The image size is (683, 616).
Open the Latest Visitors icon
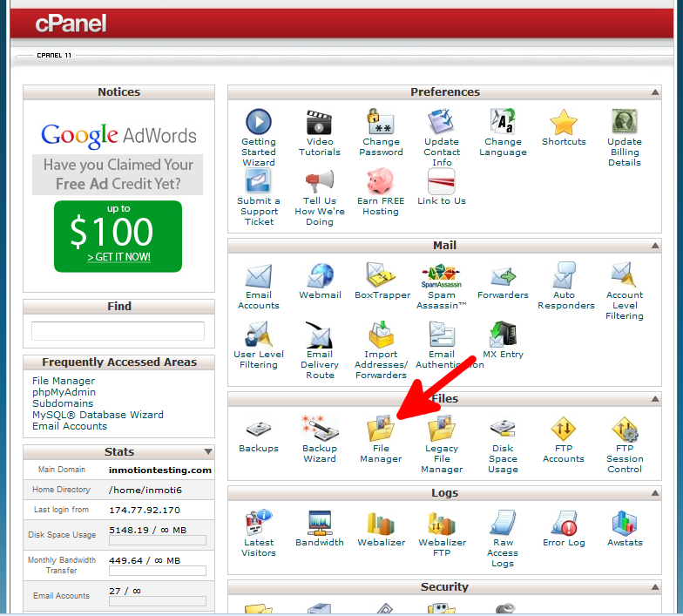pos(259,523)
